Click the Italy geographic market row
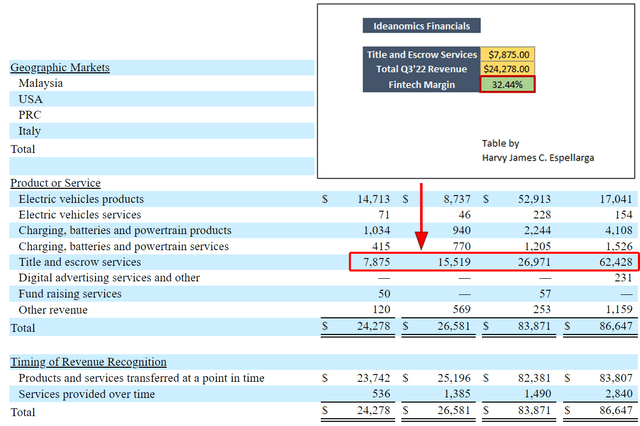 click(x=162, y=131)
